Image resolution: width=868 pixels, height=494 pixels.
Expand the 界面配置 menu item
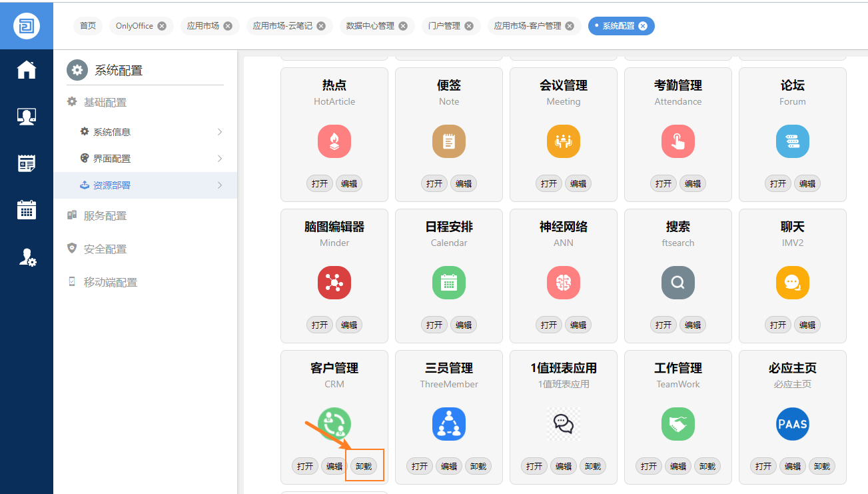[152, 159]
